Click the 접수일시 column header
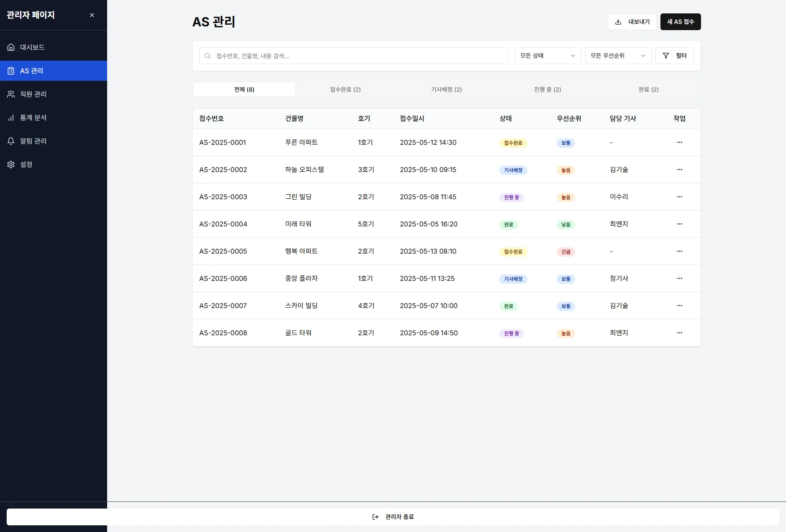The height and width of the screenshot is (532, 786). point(412,118)
